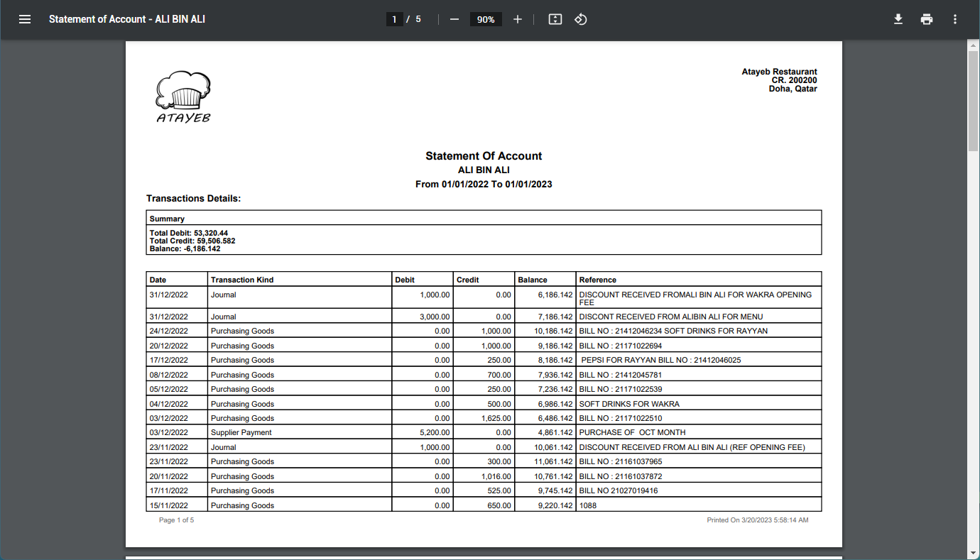Click the zoom out minus icon
980x560 pixels.
point(454,19)
